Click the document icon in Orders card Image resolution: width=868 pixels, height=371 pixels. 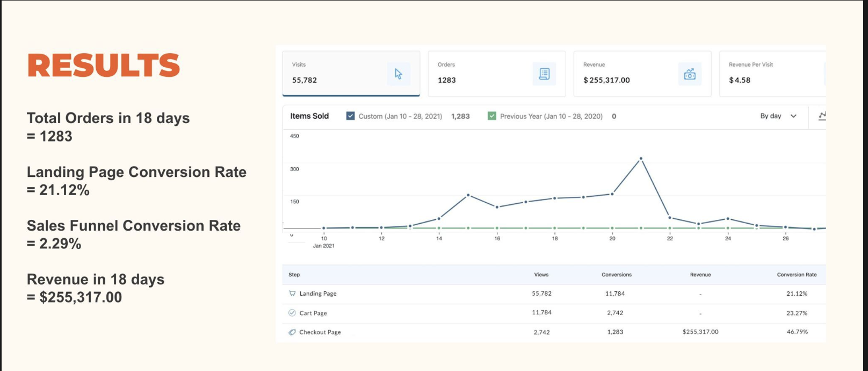click(x=544, y=74)
